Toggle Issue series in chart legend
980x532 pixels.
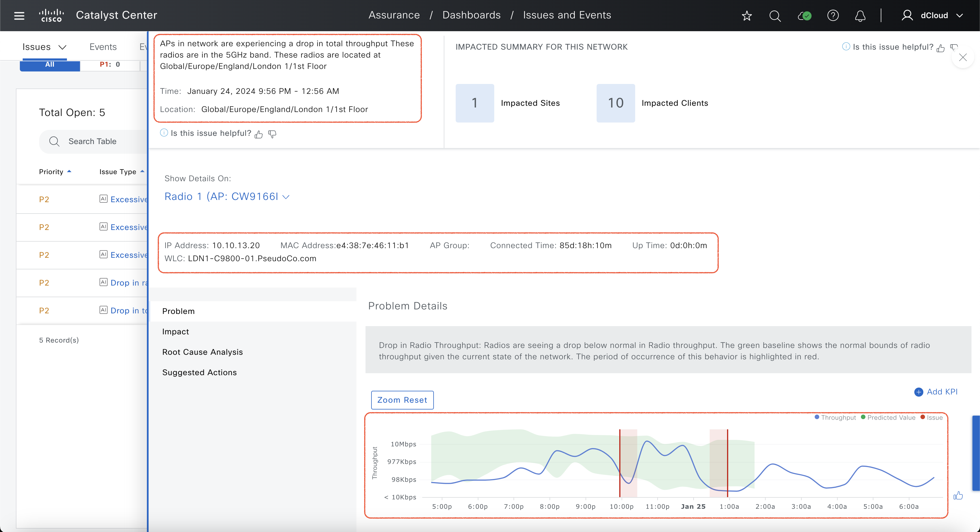tap(931, 417)
